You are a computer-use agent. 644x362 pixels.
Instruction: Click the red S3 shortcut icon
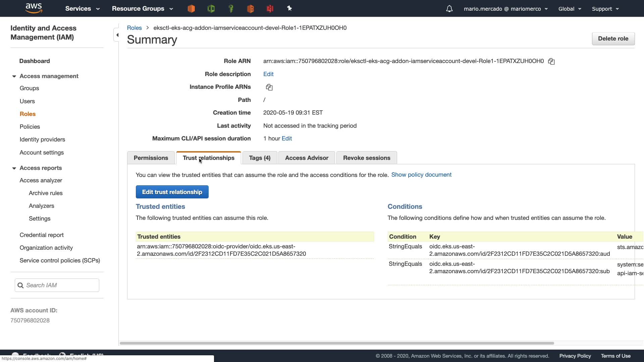pos(270,9)
